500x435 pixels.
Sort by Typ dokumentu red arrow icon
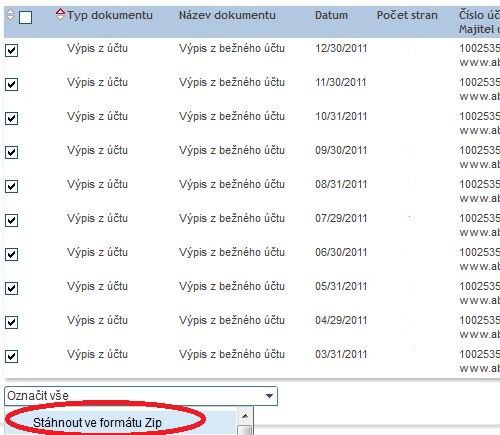[60, 14]
